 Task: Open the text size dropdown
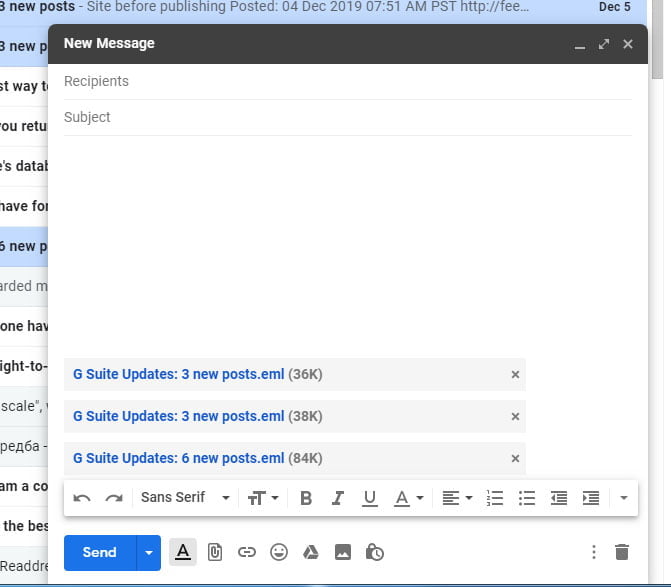(263, 498)
